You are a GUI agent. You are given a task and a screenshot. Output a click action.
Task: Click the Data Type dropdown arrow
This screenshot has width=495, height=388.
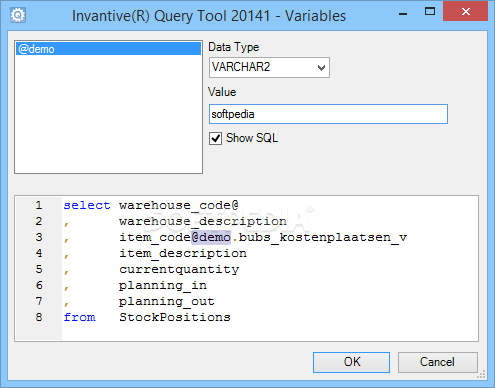coord(321,68)
